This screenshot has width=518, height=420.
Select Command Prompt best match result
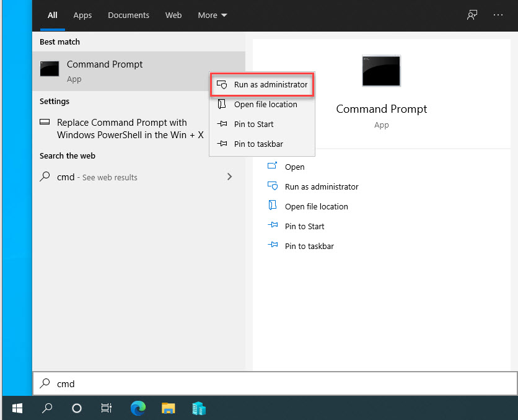click(139, 71)
